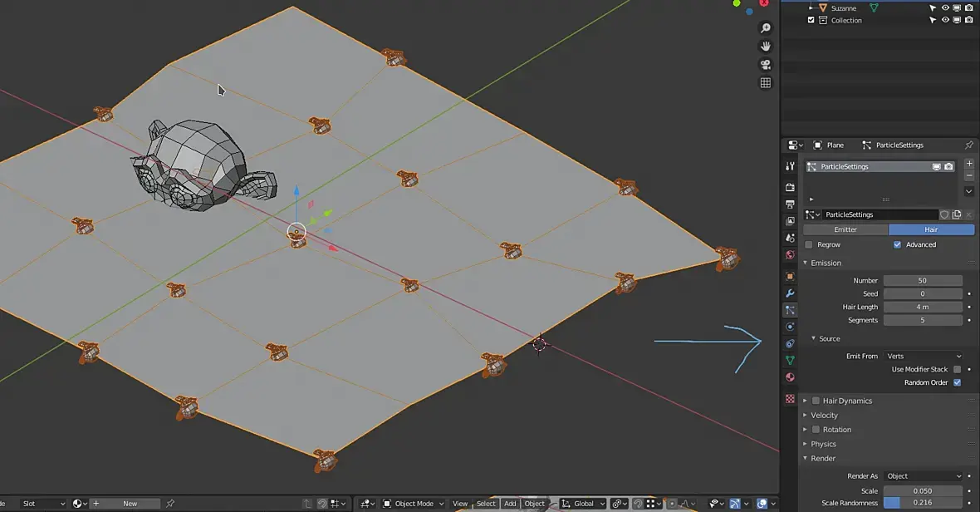
Task: Open the Select menu
Action: [486, 503]
